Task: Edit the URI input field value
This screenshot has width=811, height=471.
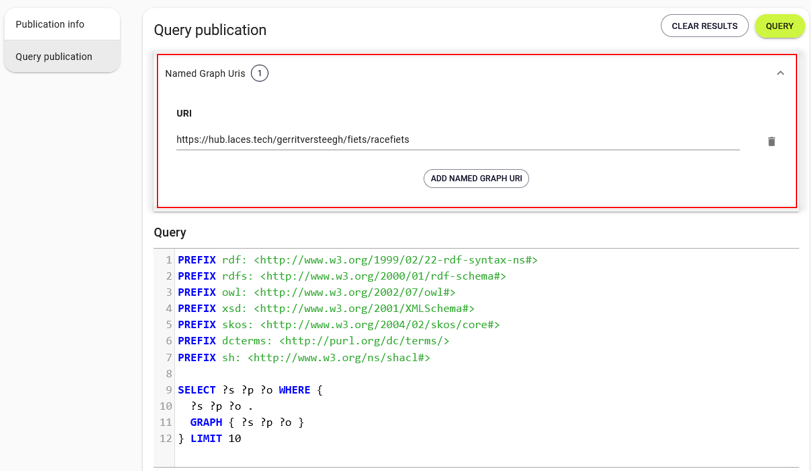Action: tap(458, 140)
